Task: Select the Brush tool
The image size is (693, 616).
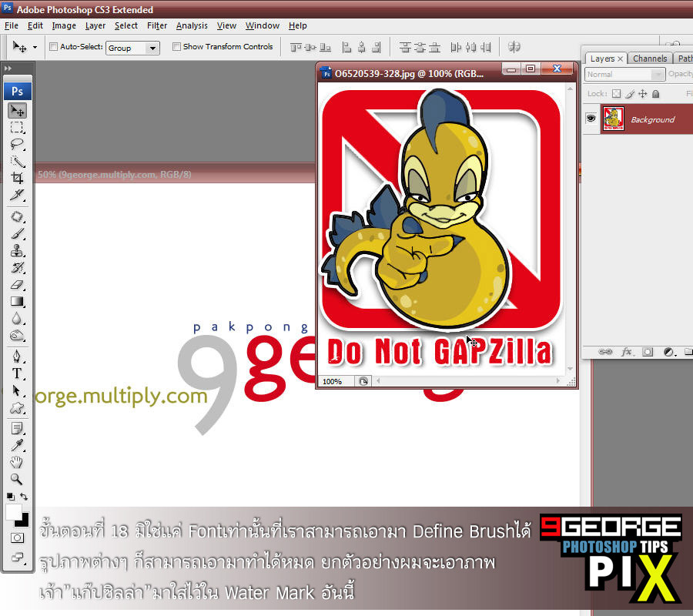Action: (17, 233)
